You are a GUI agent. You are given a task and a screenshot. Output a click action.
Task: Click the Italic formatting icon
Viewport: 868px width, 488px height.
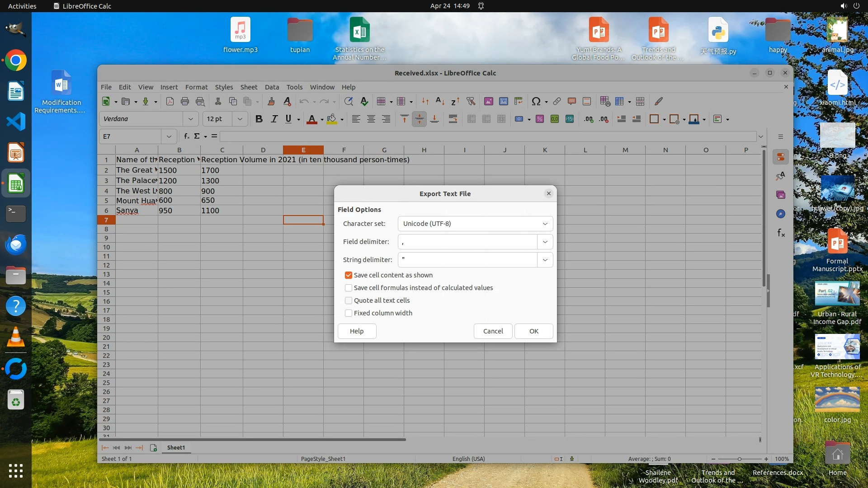[274, 119]
